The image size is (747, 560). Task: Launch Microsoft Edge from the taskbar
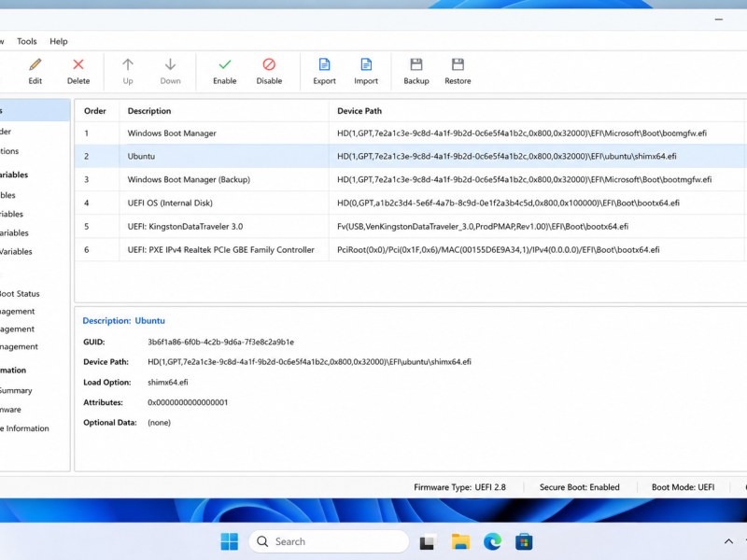[492, 542]
